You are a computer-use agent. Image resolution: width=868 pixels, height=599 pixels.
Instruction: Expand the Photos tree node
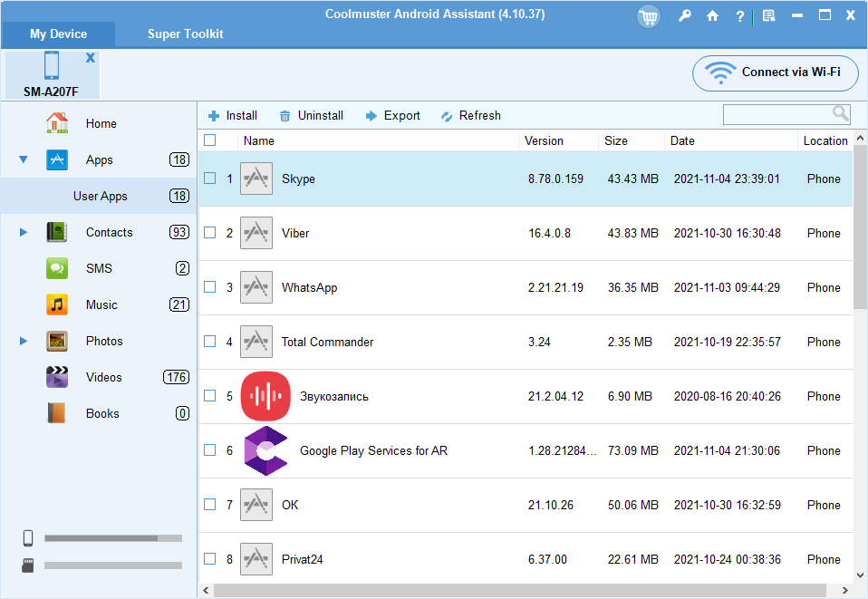pos(24,342)
